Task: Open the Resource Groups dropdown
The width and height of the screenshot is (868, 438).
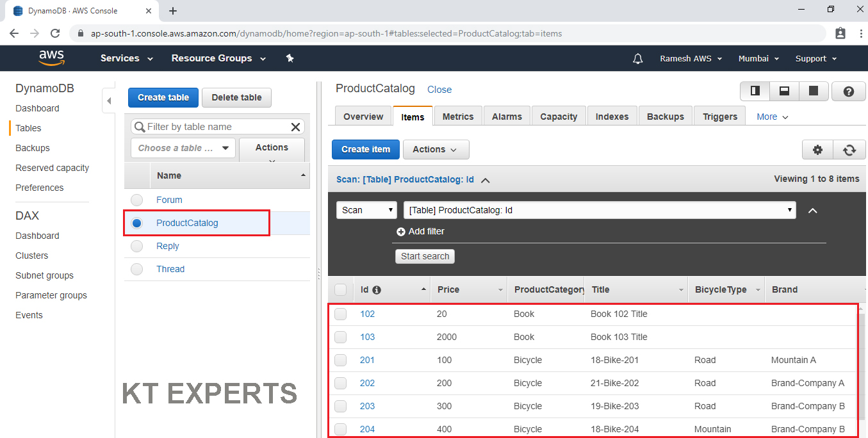Action: click(x=218, y=58)
